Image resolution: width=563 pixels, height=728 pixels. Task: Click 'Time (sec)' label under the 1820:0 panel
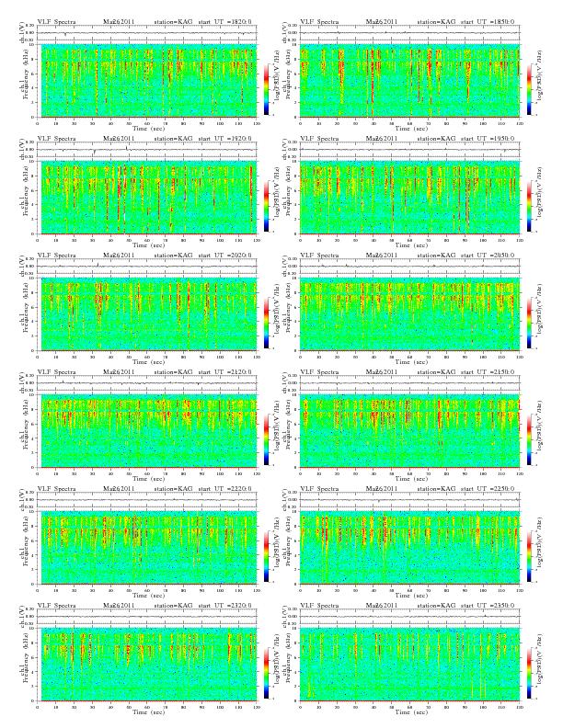[149, 128]
